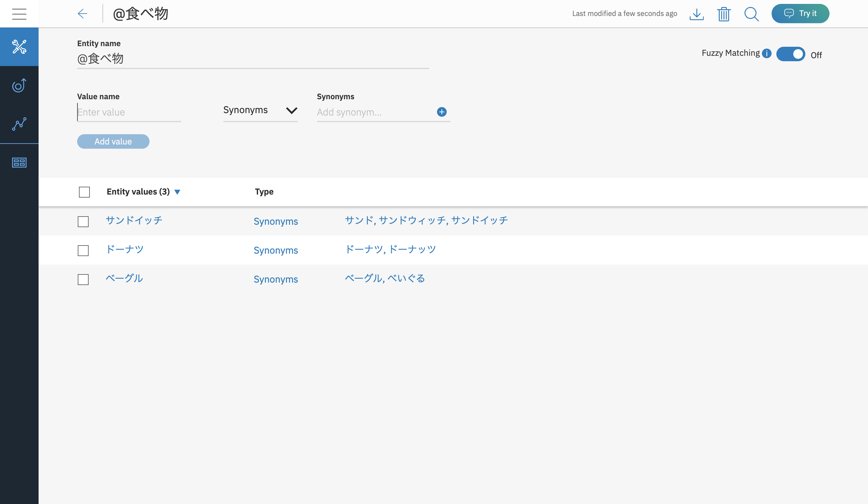Image resolution: width=868 pixels, height=504 pixels.
Task: Click the Entity values sort arrow
Action: (178, 192)
